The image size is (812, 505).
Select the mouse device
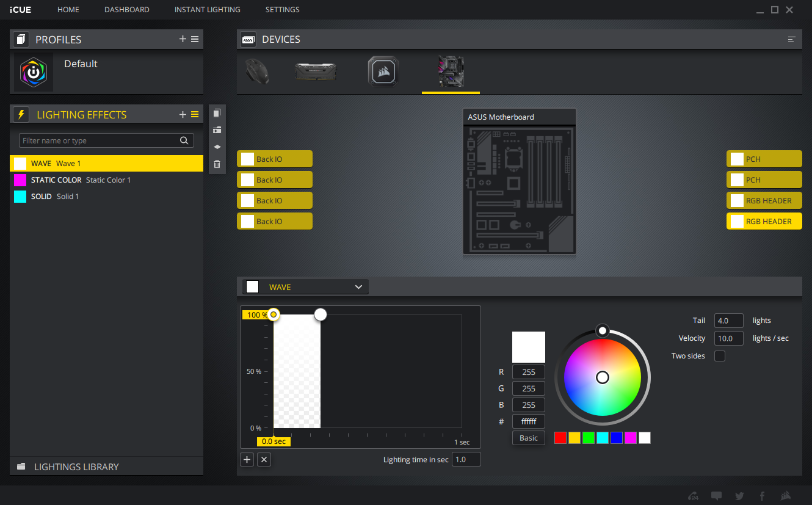[x=256, y=71]
